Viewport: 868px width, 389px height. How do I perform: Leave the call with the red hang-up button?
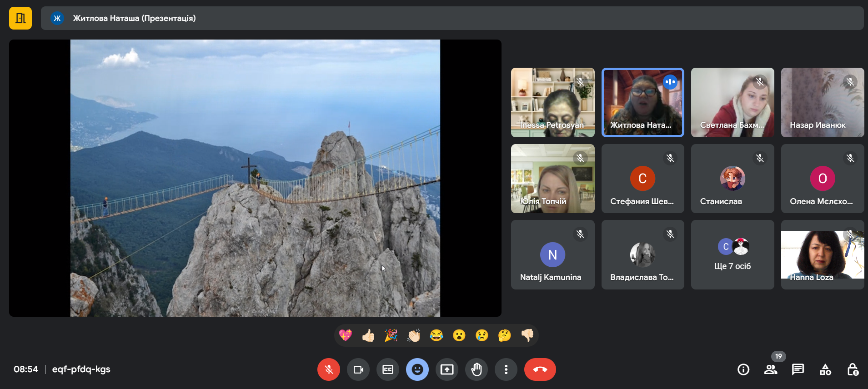540,369
